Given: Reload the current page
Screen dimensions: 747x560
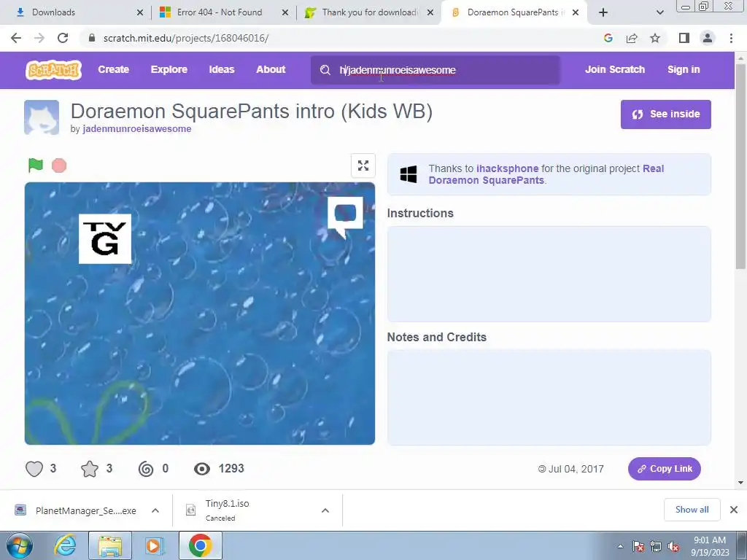Looking at the screenshot, I should 63,38.
